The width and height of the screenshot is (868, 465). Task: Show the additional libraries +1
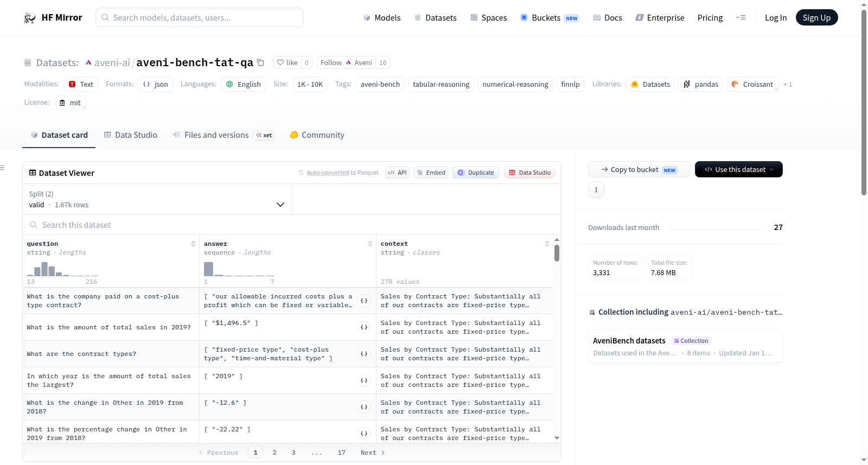[x=788, y=85]
